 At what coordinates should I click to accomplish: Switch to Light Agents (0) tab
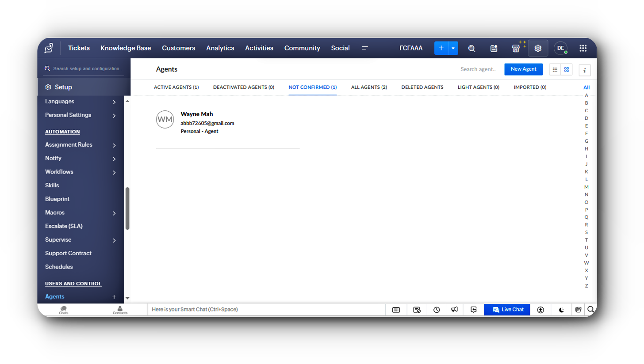click(479, 87)
